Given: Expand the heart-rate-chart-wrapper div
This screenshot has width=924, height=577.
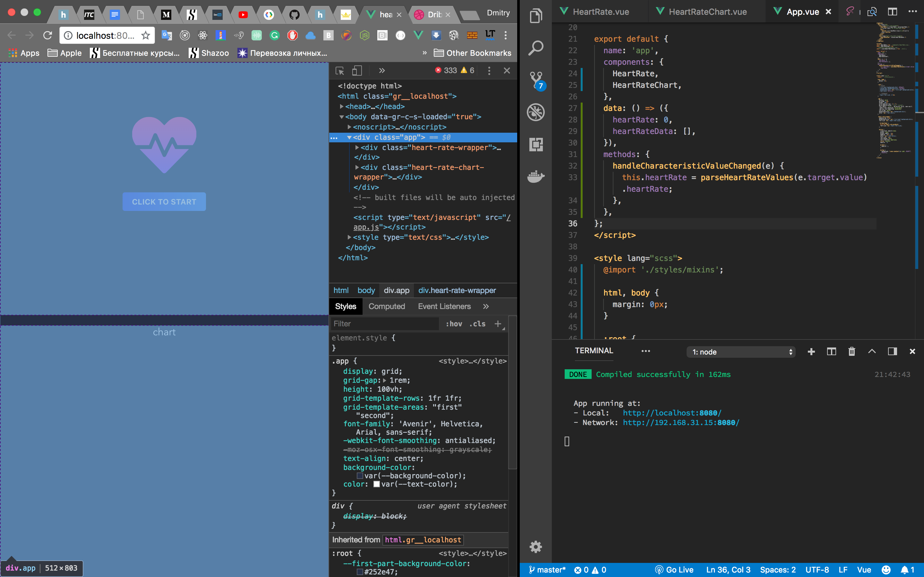Looking at the screenshot, I should [x=353, y=167].
